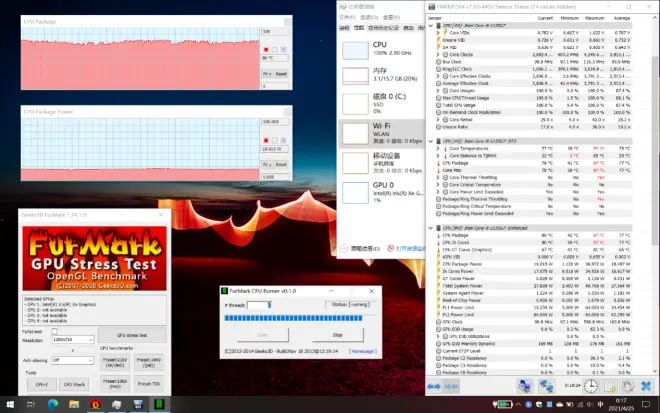Click HWiNFO skip-forward arrows icon
This screenshot has height=413, width=660.
451,386
